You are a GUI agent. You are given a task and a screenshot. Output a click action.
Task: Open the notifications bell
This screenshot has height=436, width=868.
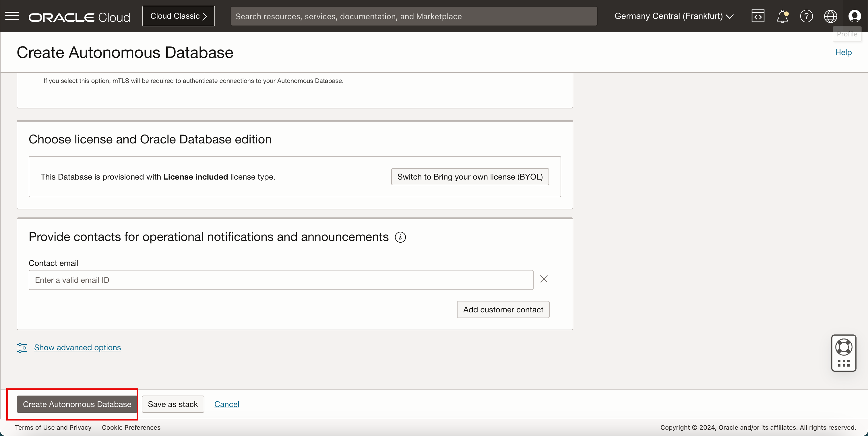782,16
